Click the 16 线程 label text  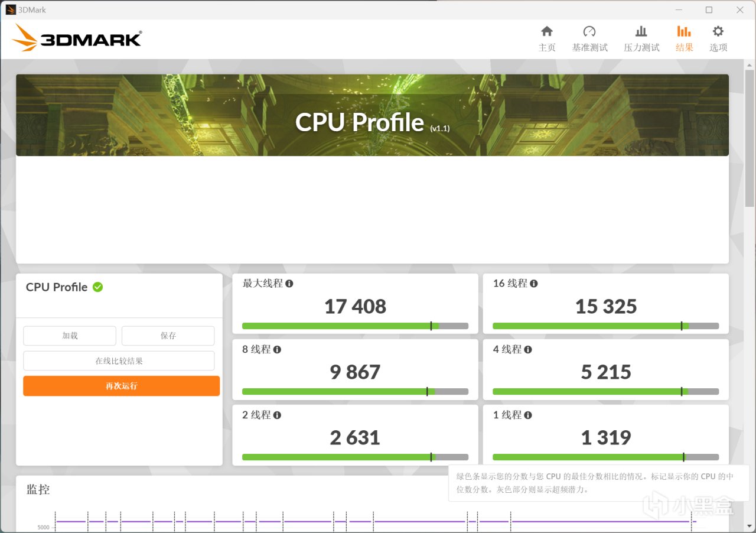[510, 284]
